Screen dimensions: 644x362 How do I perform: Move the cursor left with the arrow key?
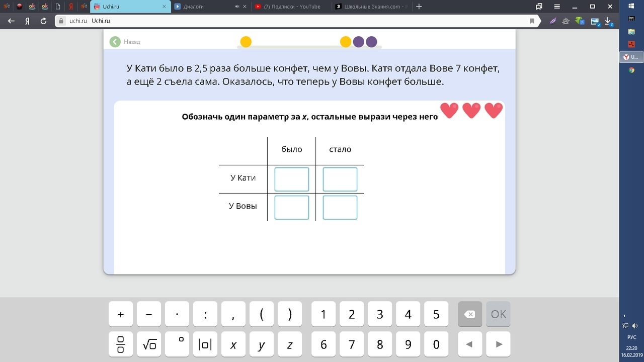[469, 344]
